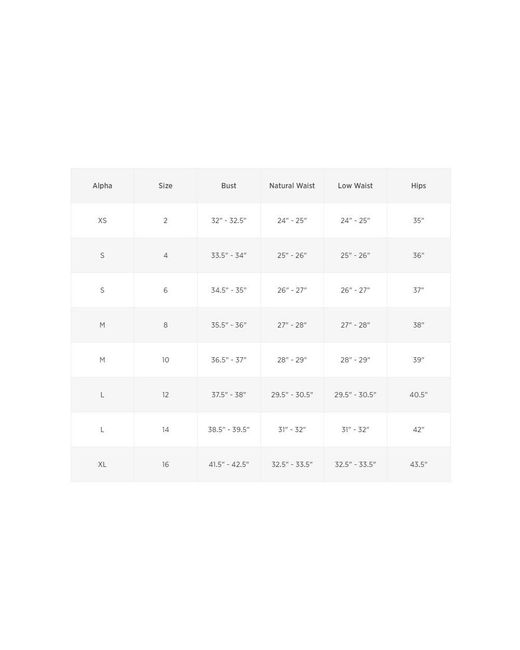The height and width of the screenshot is (650, 520).
Task: Select the XS alpha size cell
Action: [102, 221]
